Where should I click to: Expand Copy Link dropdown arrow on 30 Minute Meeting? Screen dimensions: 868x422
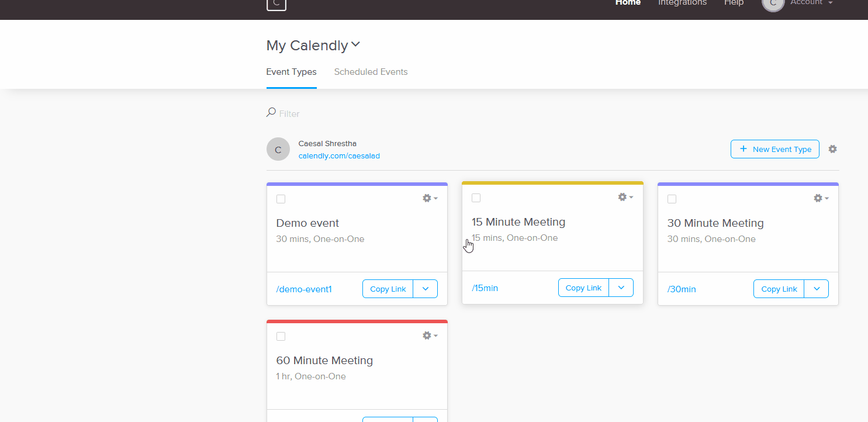point(817,289)
